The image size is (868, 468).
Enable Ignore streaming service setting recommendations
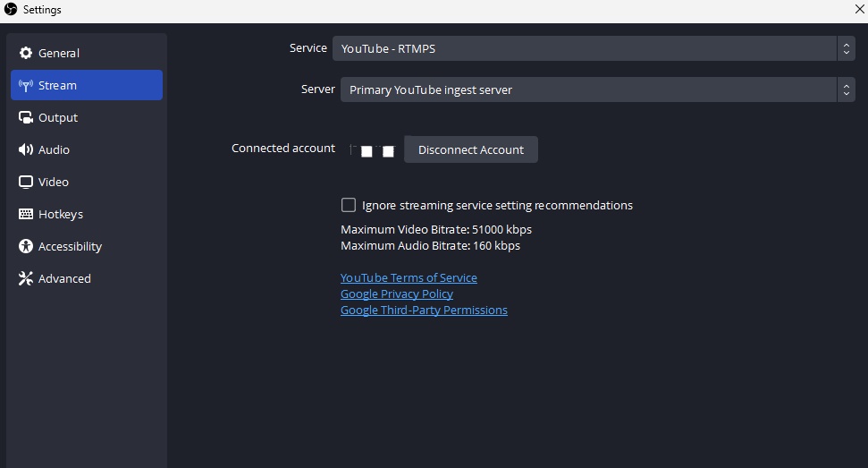tap(349, 205)
